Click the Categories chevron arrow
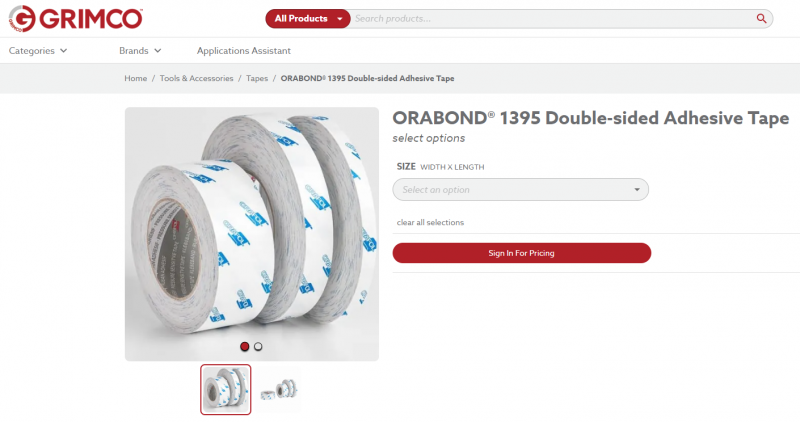 63,51
